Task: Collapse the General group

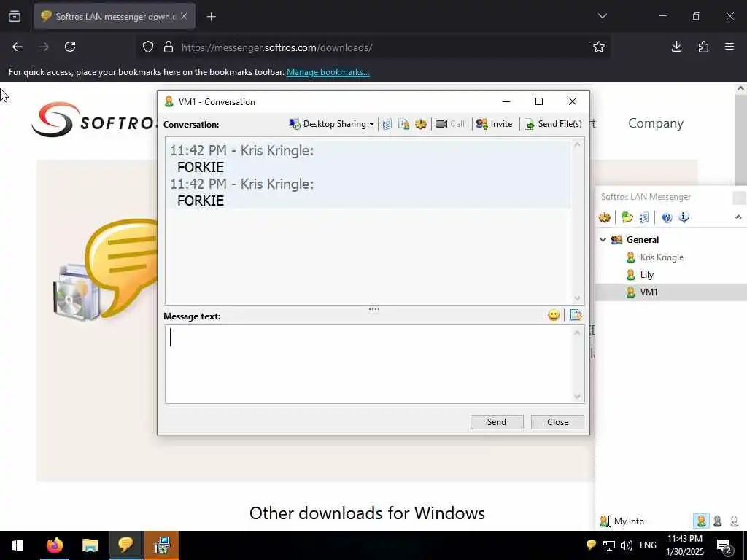Action: 603,239
